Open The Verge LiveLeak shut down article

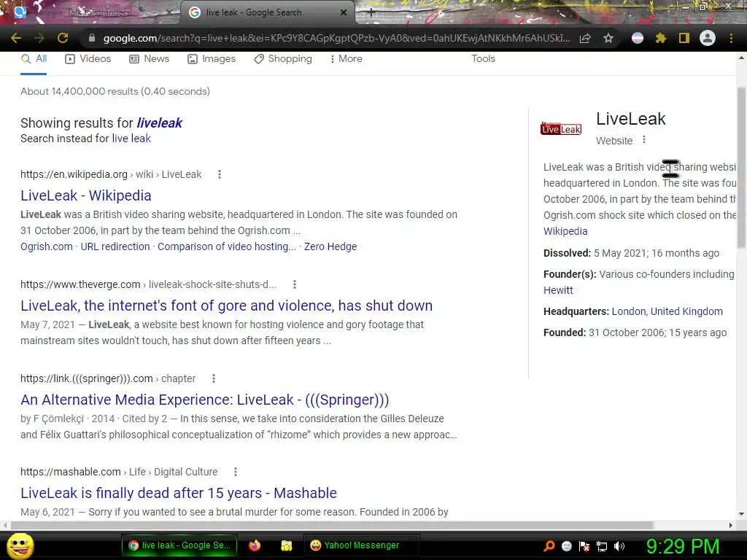[x=226, y=306]
